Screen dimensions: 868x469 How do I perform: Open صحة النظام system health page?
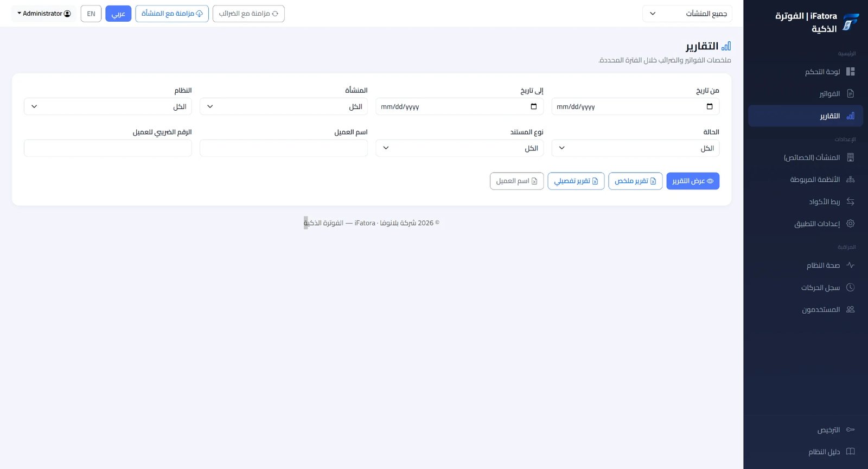tap(806, 265)
